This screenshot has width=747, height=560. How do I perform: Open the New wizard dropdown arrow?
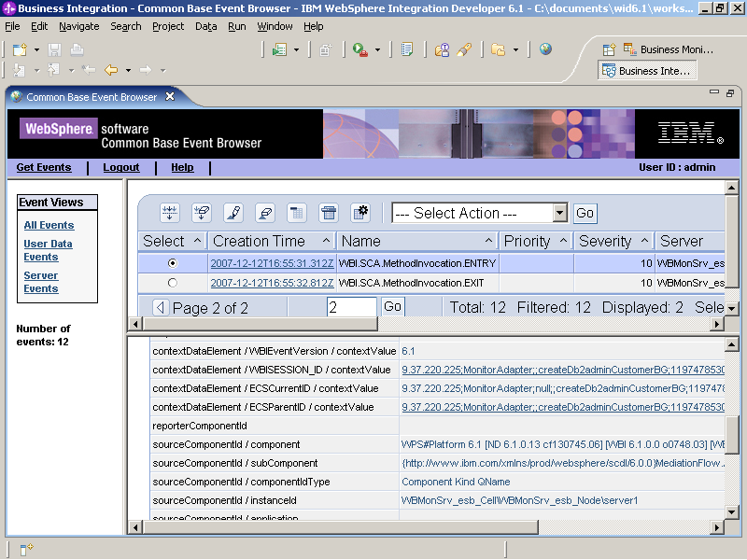click(36, 50)
